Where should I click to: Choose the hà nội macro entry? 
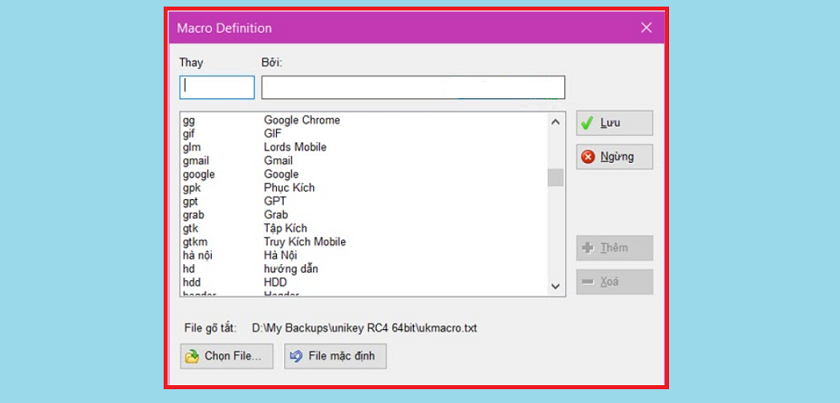(300, 255)
